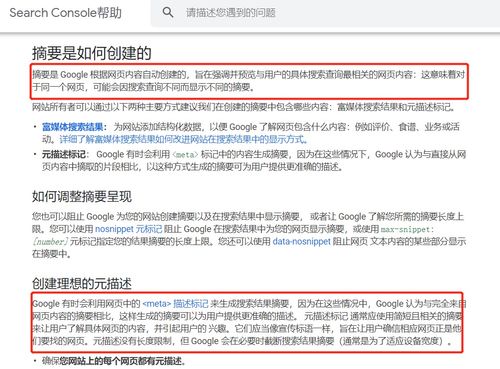Click paragraph starting 网站所有者可以通过以下两种
The image size is (500, 369).
tap(243, 107)
